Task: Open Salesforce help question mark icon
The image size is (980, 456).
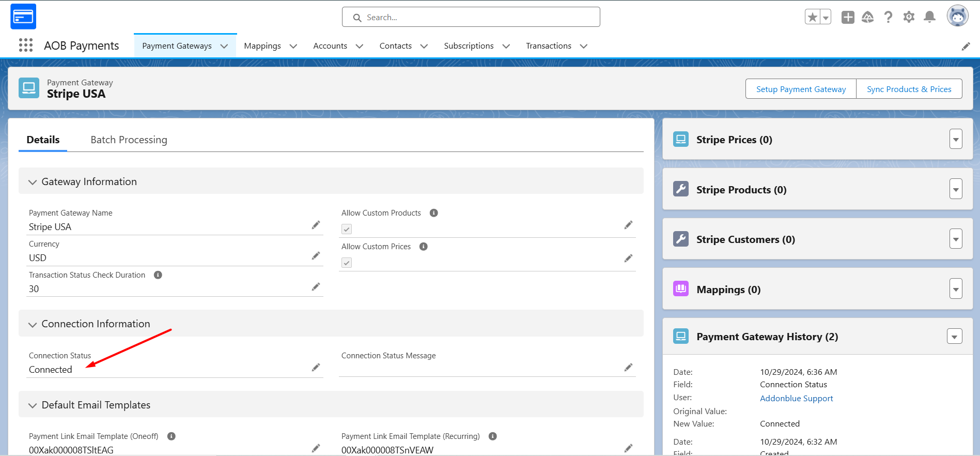Action: tap(888, 17)
